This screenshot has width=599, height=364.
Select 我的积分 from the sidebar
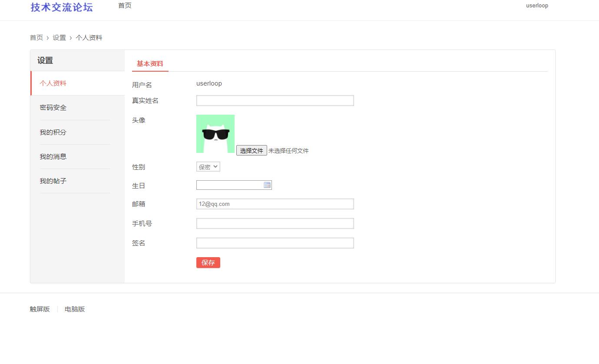point(53,132)
